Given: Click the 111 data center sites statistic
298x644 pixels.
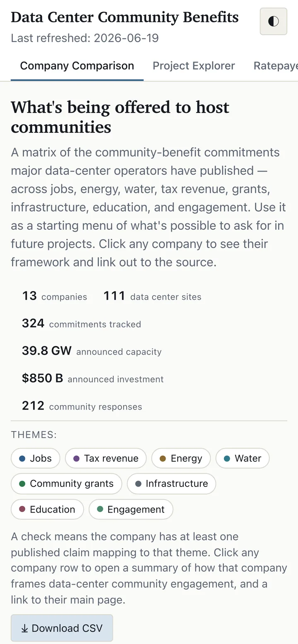Looking at the screenshot, I should (152, 296).
